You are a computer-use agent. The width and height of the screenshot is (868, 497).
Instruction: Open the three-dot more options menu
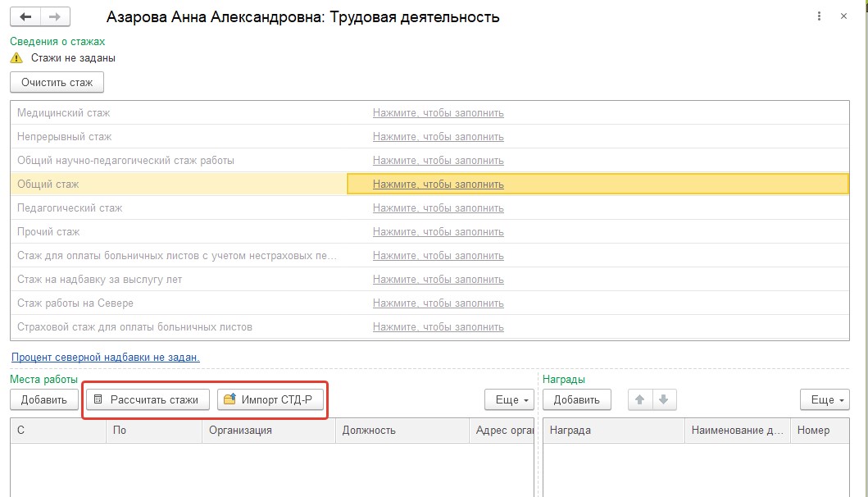click(819, 16)
